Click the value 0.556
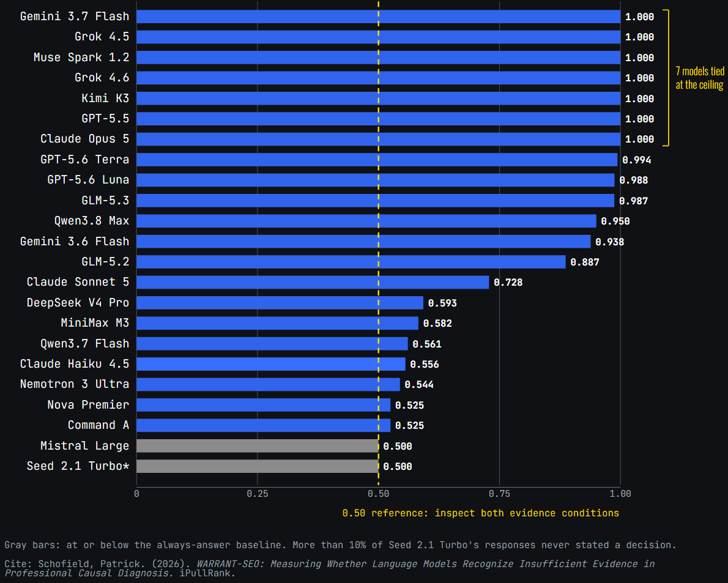The height and width of the screenshot is (583, 728). click(x=425, y=365)
